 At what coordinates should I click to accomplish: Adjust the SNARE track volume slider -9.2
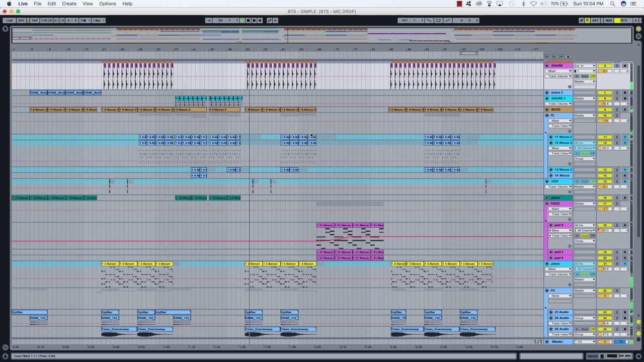(x=605, y=71)
